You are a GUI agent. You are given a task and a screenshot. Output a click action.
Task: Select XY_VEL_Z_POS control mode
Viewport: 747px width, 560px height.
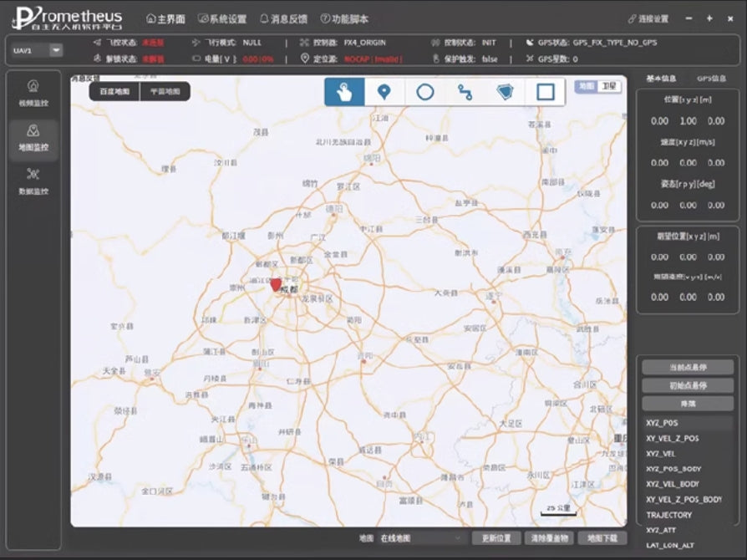point(688,438)
